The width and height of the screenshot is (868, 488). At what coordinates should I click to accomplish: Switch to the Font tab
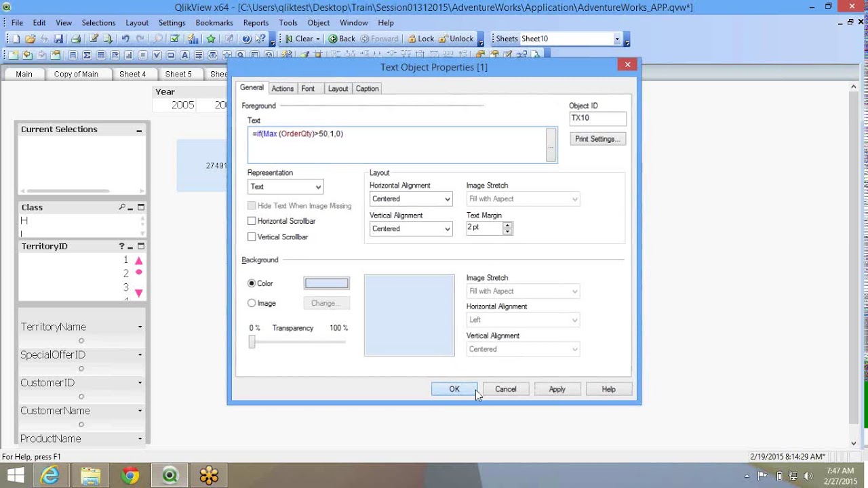click(308, 89)
